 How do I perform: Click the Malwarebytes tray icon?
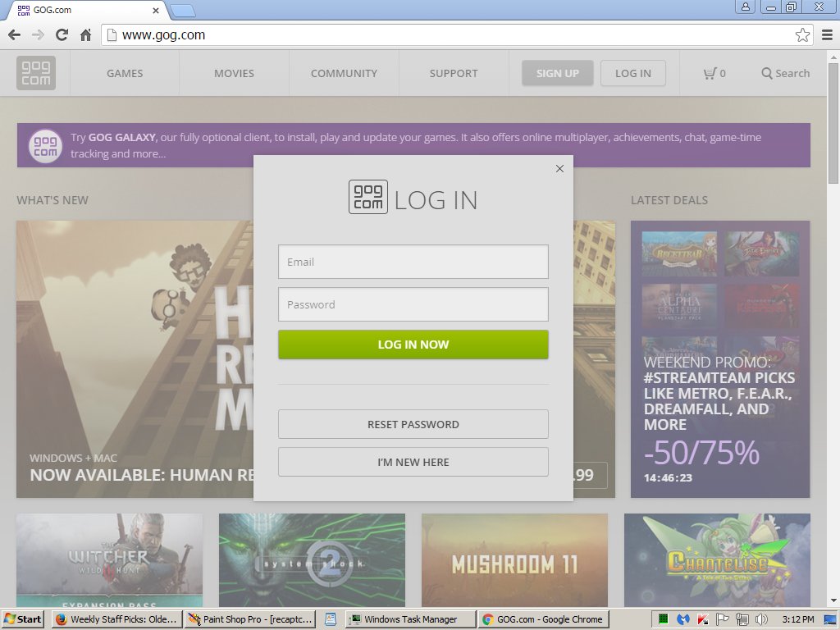(683, 620)
